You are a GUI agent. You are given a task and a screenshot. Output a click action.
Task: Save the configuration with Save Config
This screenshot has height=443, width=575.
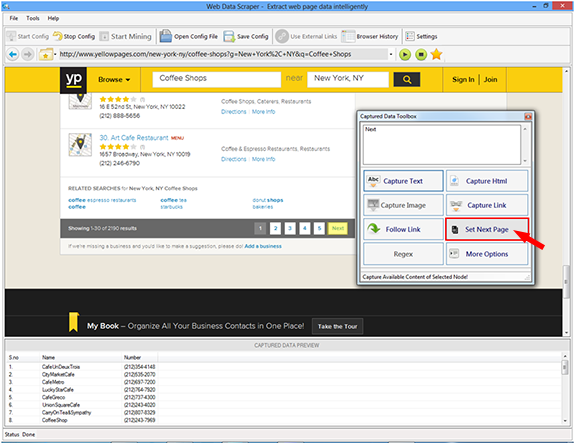tap(246, 36)
